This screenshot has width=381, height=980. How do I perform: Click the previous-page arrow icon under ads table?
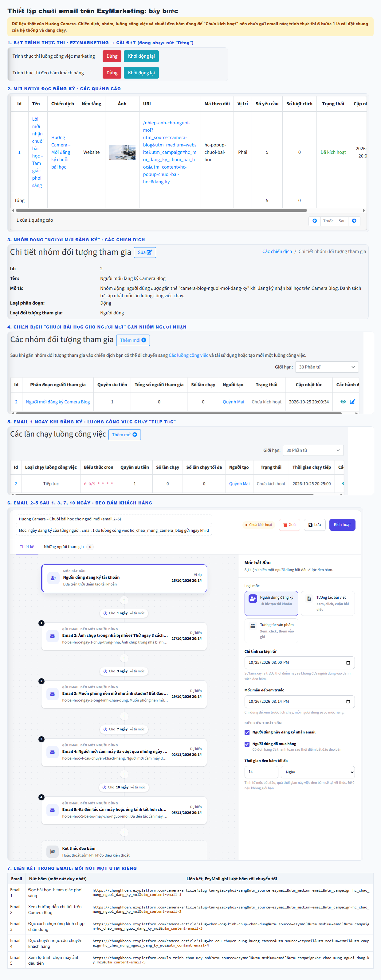tap(314, 221)
